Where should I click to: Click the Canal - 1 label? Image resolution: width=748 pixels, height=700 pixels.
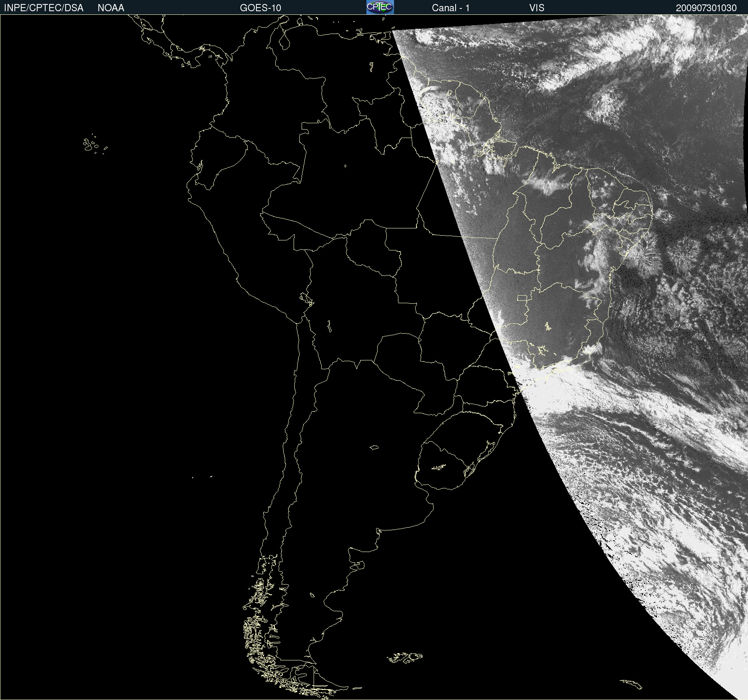click(x=451, y=8)
